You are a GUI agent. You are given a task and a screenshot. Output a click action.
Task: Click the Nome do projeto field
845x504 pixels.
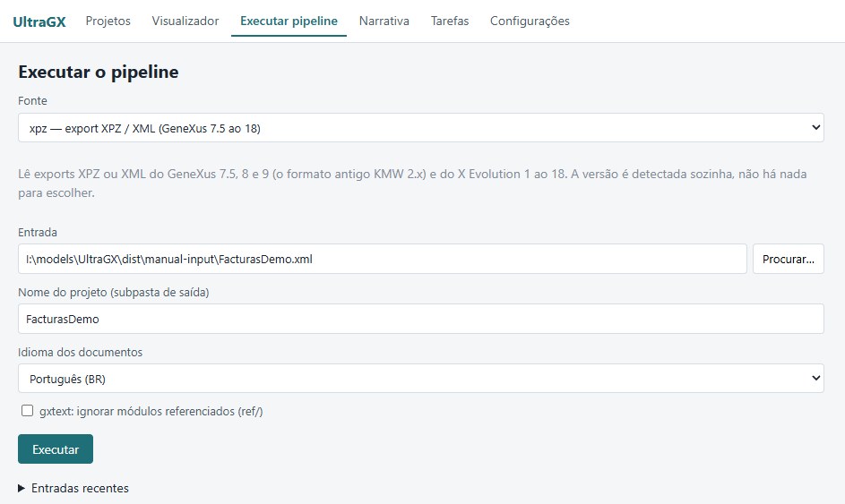pos(421,319)
